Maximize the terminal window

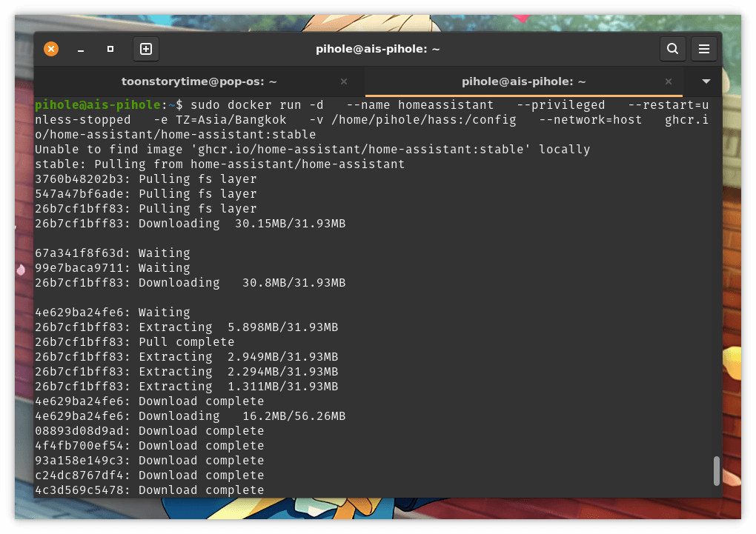point(110,49)
